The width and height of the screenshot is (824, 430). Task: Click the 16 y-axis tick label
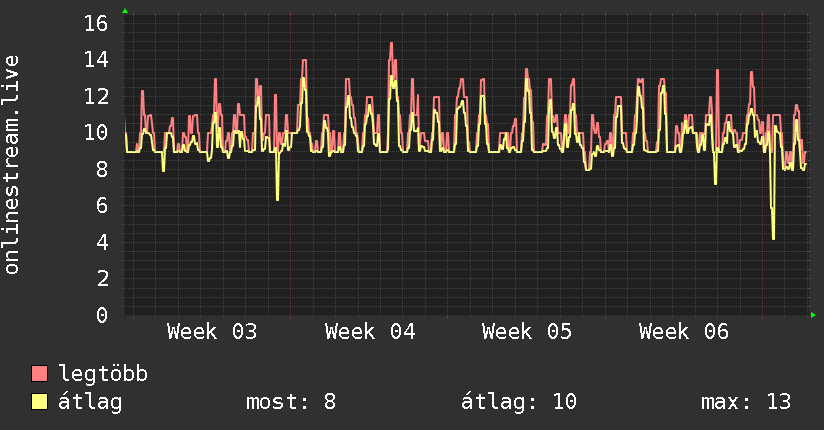[x=96, y=23]
